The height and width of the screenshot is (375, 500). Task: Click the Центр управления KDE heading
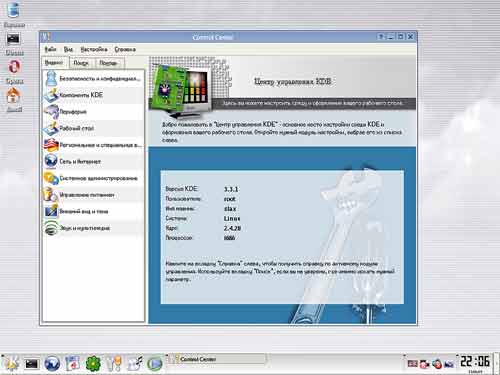[293, 82]
